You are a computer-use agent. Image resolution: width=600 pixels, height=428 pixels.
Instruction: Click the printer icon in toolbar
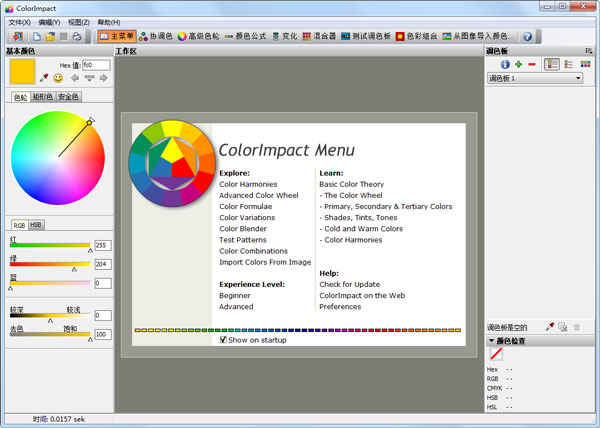coord(77,36)
